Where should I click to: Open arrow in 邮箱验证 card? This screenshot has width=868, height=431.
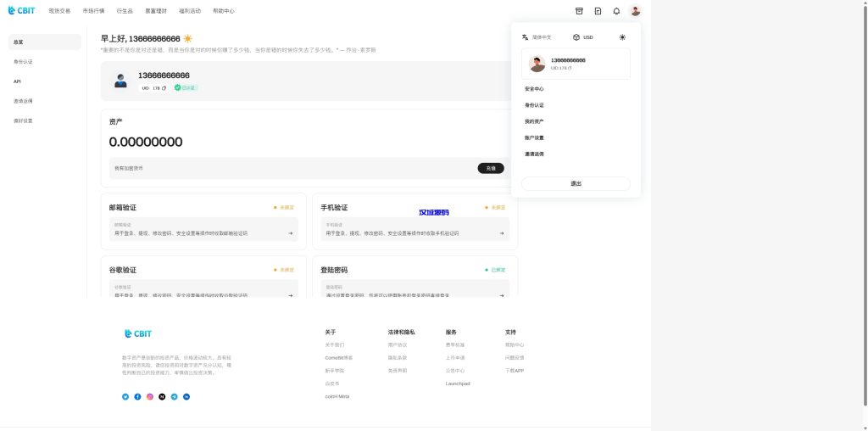[290, 233]
